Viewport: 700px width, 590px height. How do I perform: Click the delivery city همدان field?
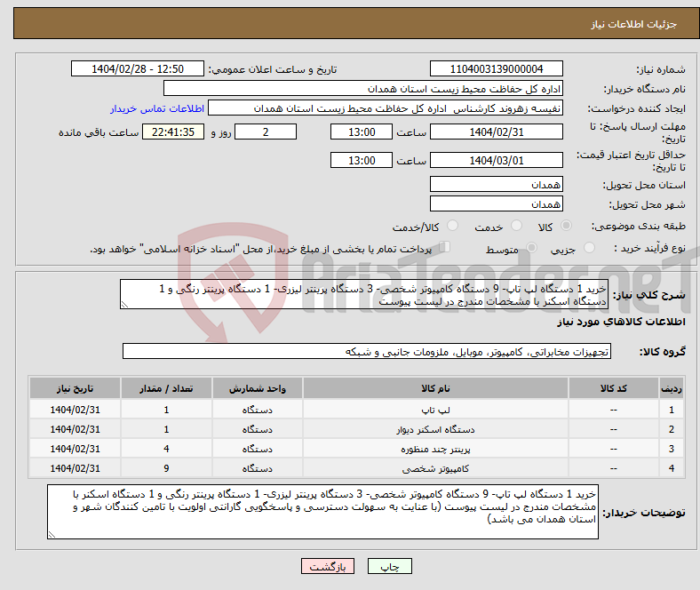[496, 203]
